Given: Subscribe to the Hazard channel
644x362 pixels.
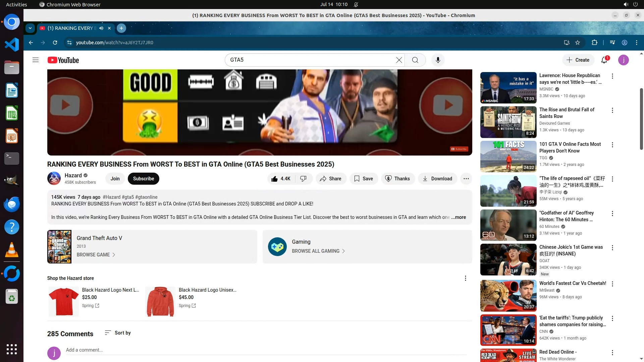Looking at the screenshot, I should 143,179.
